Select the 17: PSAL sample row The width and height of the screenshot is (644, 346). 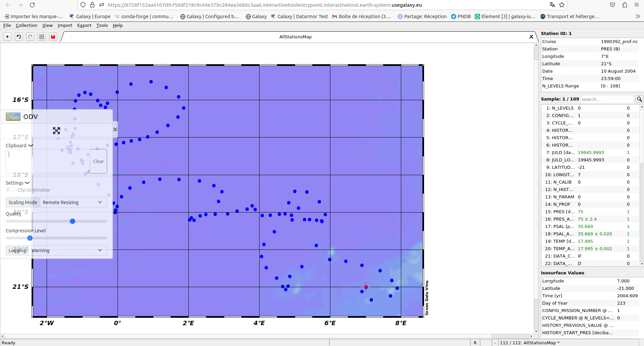pyautogui.click(x=590, y=227)
